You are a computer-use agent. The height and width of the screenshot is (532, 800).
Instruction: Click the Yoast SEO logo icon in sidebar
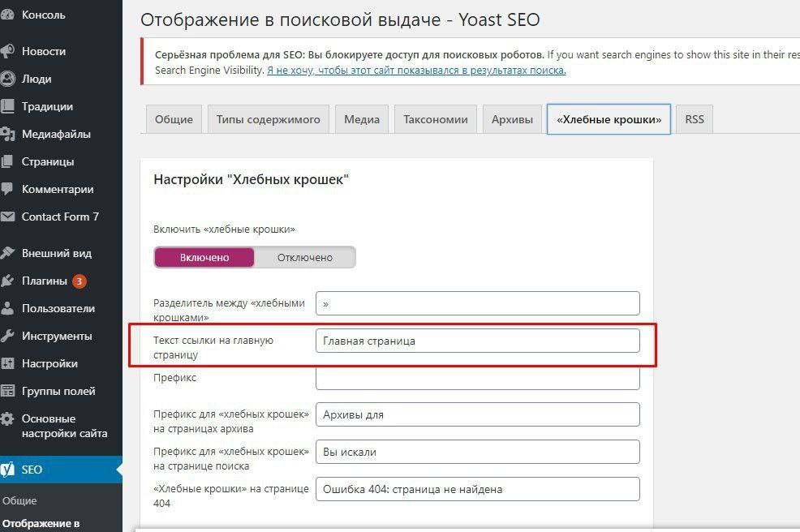pos(8,470)
